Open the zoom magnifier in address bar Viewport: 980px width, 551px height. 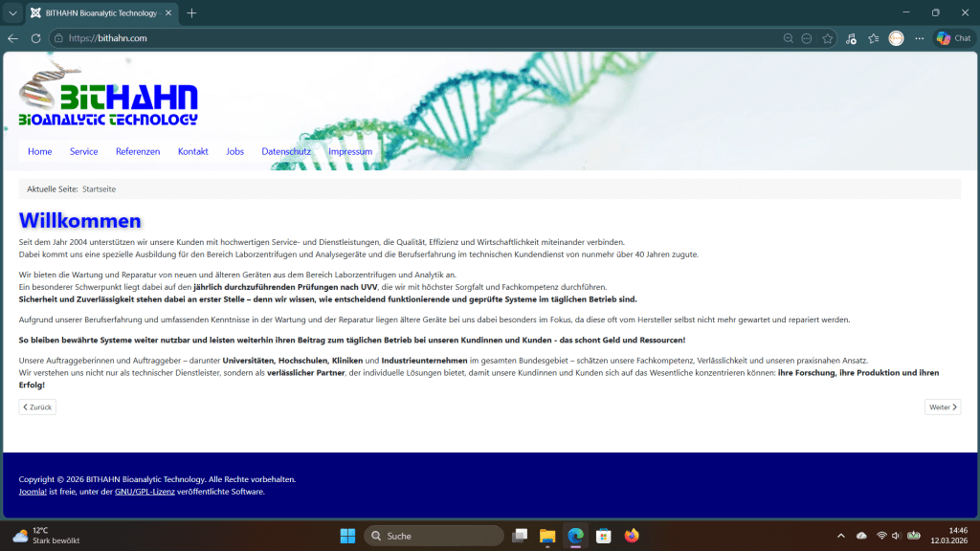pyautogui.click(x=789, y=38)
